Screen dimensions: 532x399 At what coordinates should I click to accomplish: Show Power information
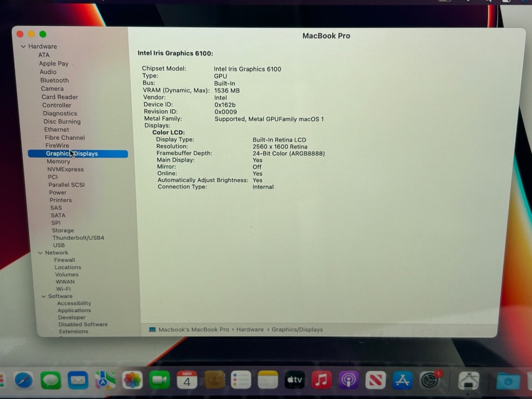pyautogui.click(x=58, y=193)
